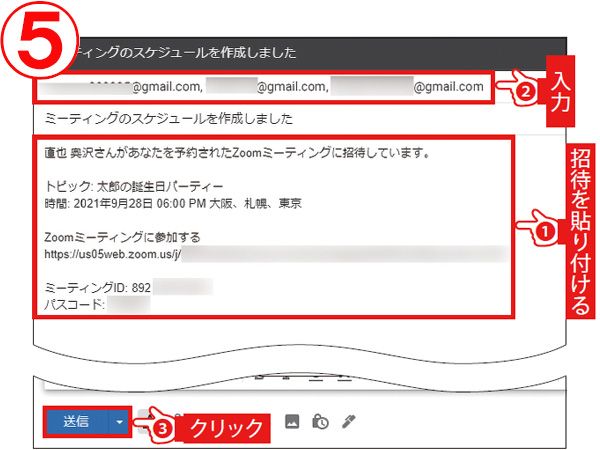Click the text 時間: 2021年9月28日 06:00 PM
The height and width of the screenshot is (450, 600).
coord(125,203)
